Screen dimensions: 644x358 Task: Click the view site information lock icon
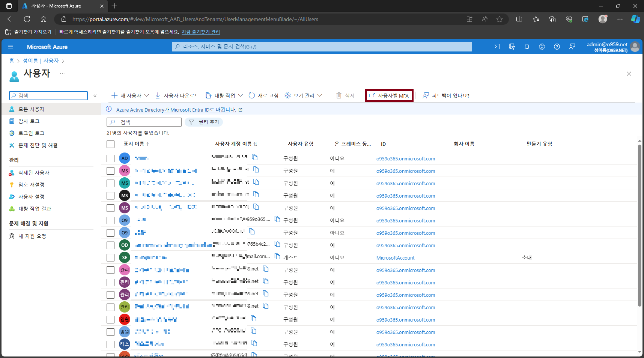point(64,19)
